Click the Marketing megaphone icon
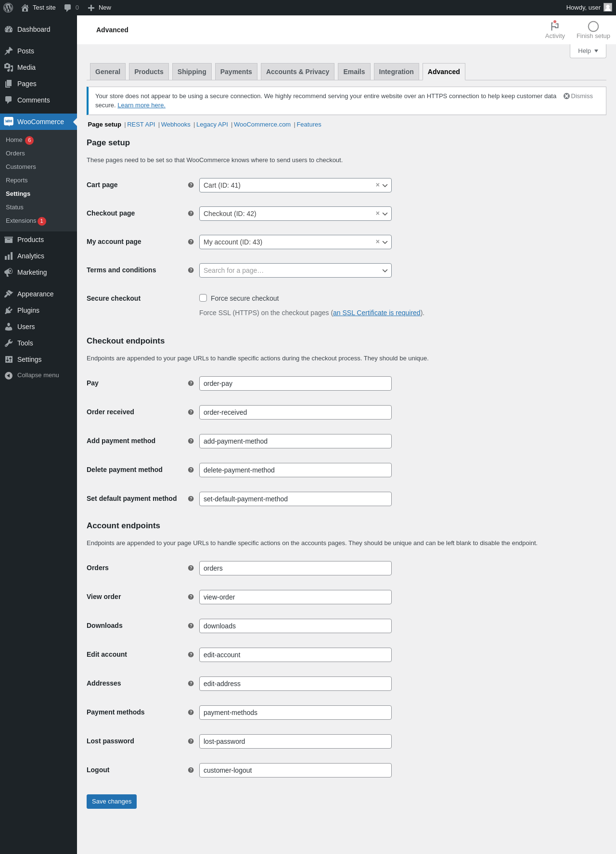This screenshot has height=854, width=616. pos(9,272)
